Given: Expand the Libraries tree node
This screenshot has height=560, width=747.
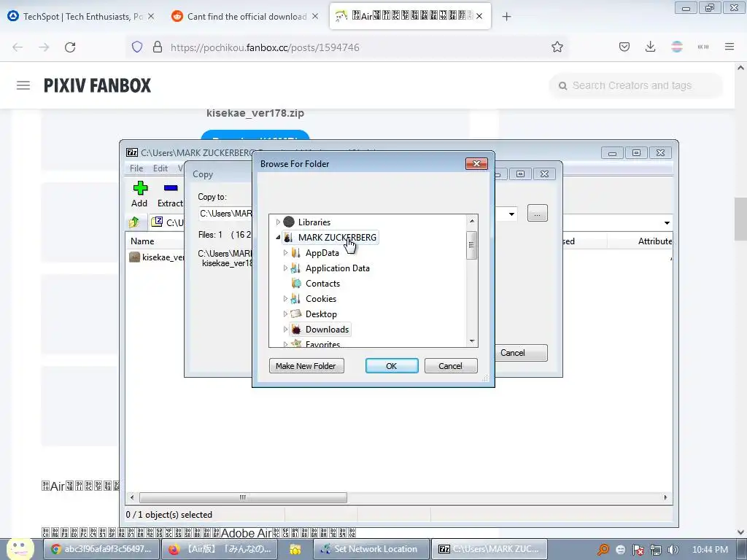Looking at the screenshot, I should point(278,222).
